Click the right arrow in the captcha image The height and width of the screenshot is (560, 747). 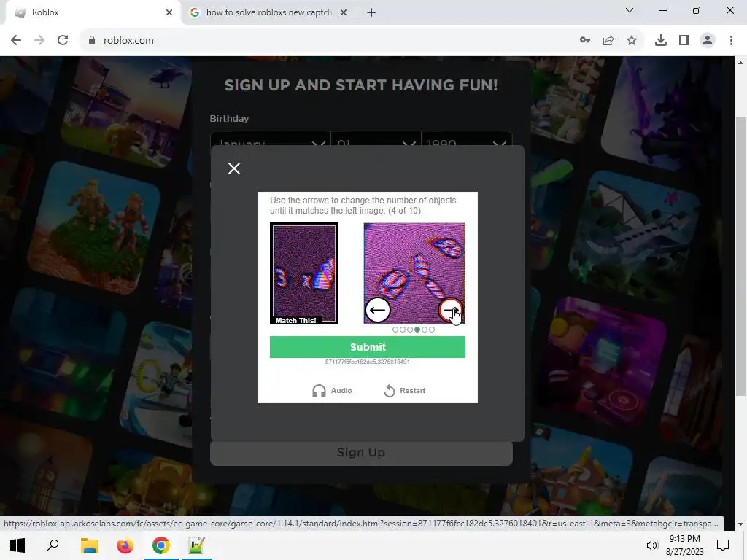pos(450,311)
